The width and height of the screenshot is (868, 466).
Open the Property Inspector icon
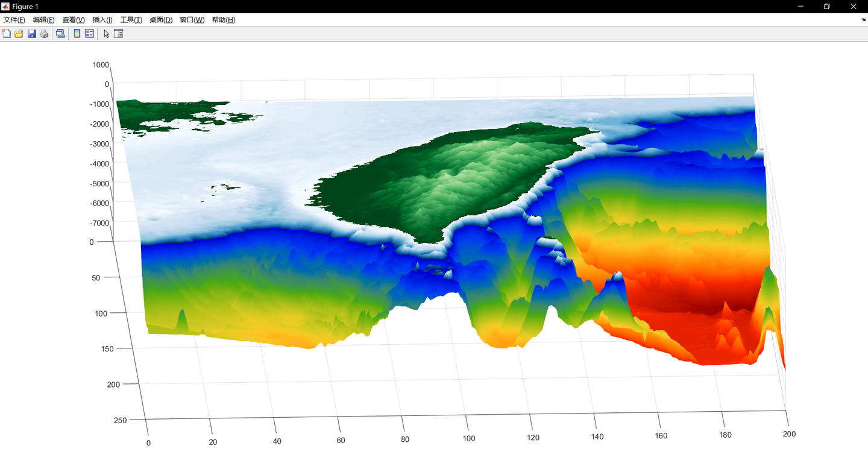(118, 34)
